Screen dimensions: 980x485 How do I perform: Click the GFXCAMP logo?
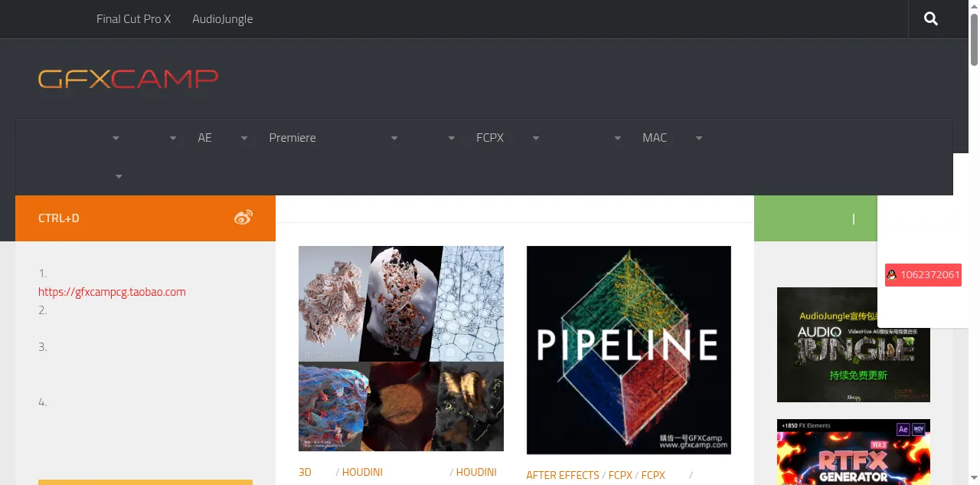tap(129, 79)
